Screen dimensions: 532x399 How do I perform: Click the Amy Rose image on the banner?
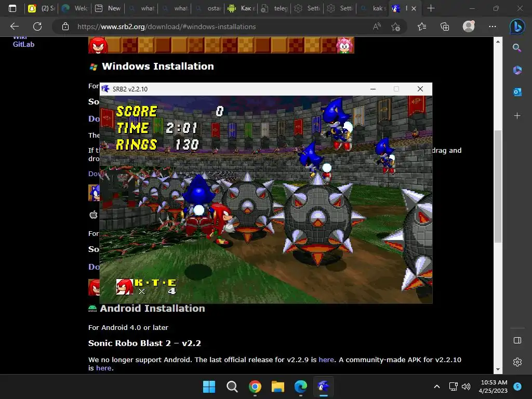pyautogui.click(x=344, y=45)
